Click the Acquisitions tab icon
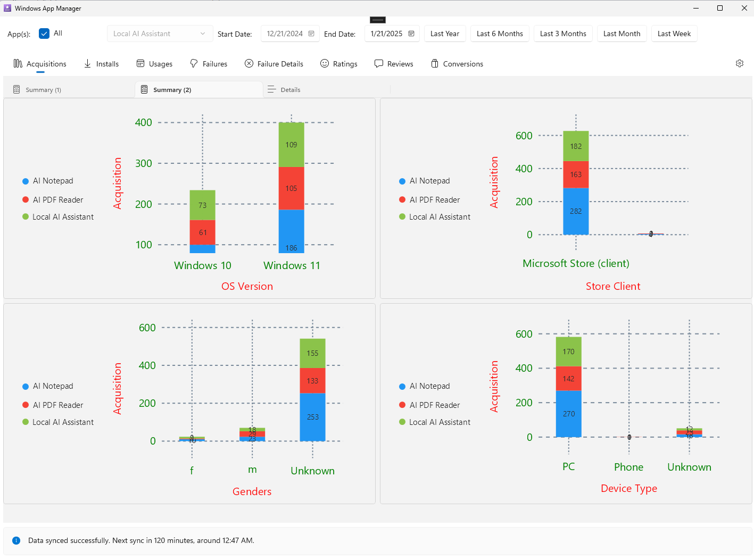The height and width of the screenshot is (560, 754). 18,63
